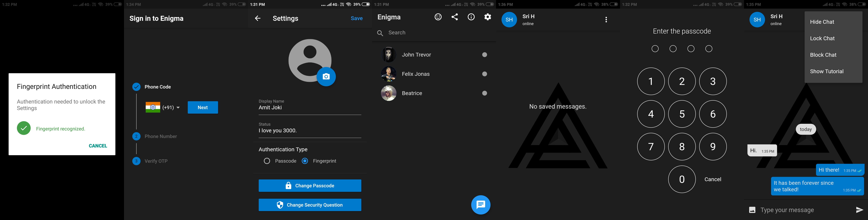Tap the share icon in Enigma header

454,17
